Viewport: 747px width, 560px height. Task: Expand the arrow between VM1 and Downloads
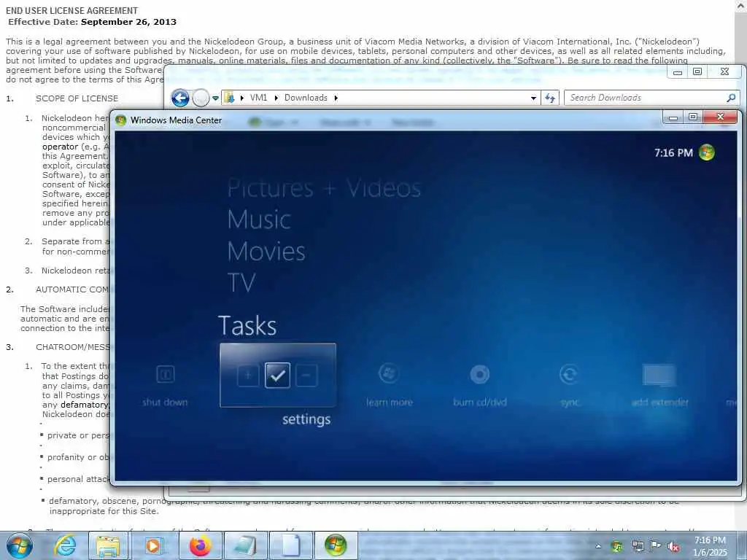[x=276, y=98]
